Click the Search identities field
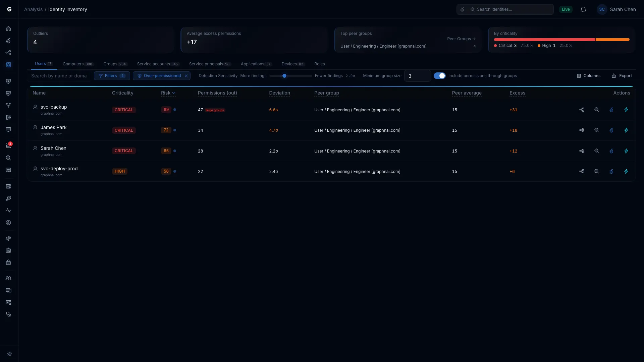The height and width of the screenshot is (362, 644). click(505, 9)
